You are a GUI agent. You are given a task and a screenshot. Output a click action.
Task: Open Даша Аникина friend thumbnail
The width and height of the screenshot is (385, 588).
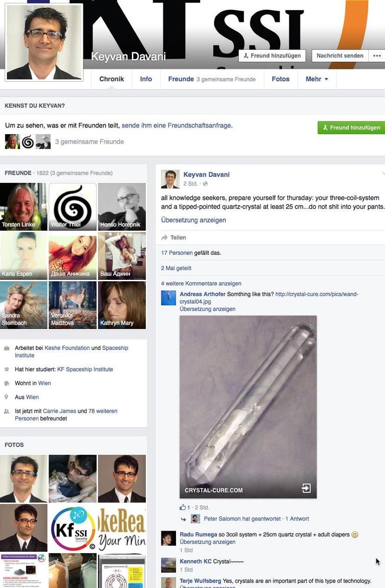tap(73, 256)
